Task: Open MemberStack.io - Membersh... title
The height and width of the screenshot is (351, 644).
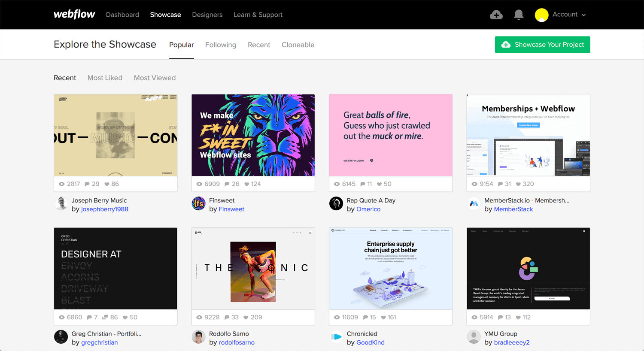Action: click(x=527, y=200)
